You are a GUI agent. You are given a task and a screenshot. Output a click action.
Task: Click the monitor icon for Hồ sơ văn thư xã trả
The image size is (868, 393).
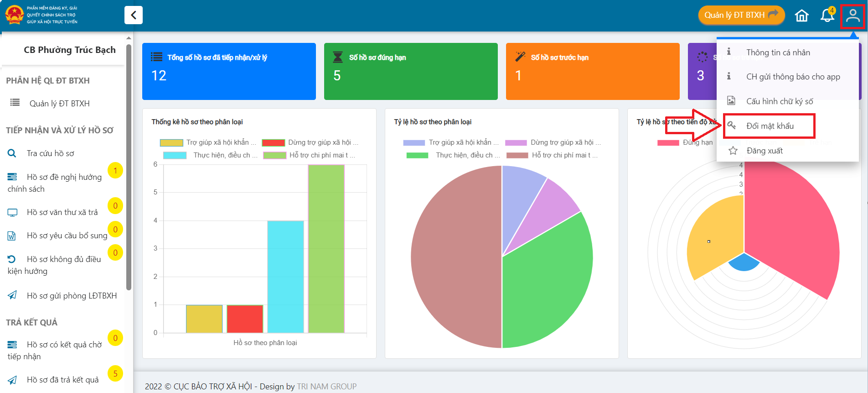click(12, 212)
